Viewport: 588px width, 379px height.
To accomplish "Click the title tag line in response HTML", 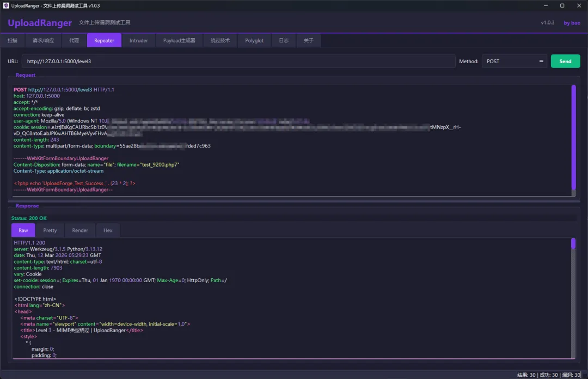I will (x=82, y=330).
